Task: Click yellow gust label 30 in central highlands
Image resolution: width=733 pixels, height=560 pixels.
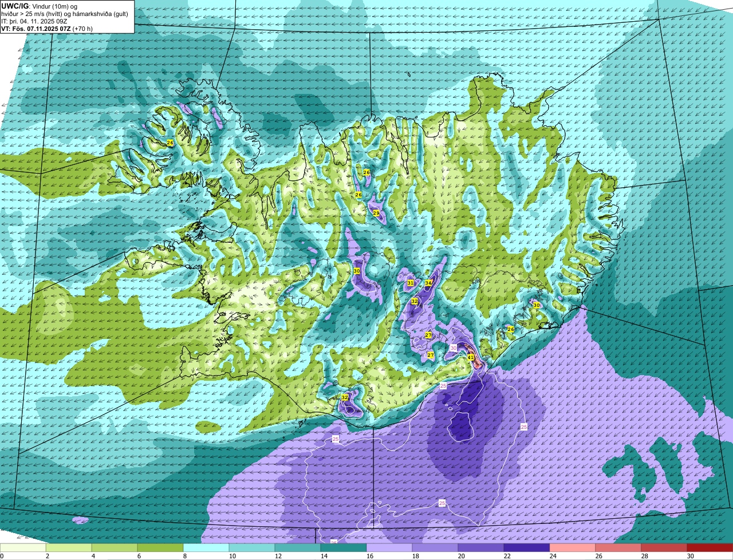Action: tap(357, 271)
